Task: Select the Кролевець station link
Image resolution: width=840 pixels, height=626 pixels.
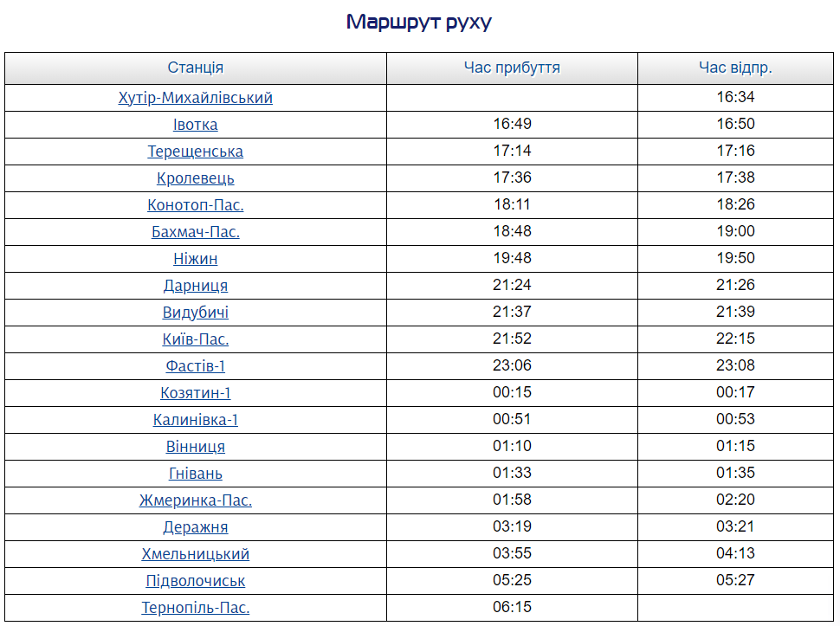Action: click(x=195, y=178)
